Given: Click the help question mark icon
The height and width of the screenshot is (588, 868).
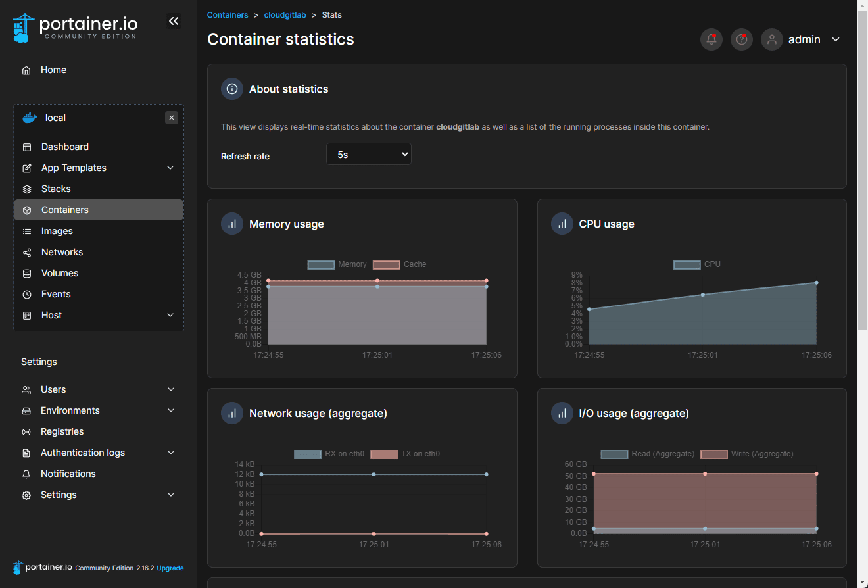Looking at the screenshot, I should click(x=742, y=39).
